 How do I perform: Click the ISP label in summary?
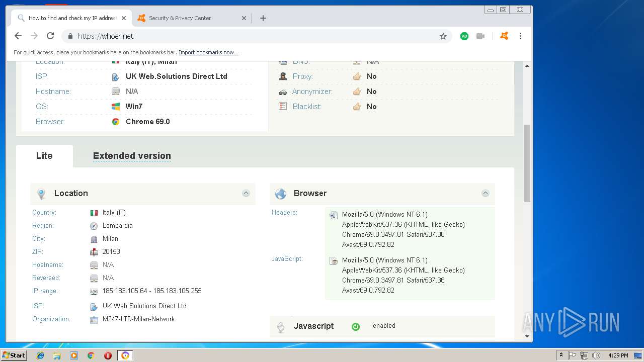coord(42,76)
